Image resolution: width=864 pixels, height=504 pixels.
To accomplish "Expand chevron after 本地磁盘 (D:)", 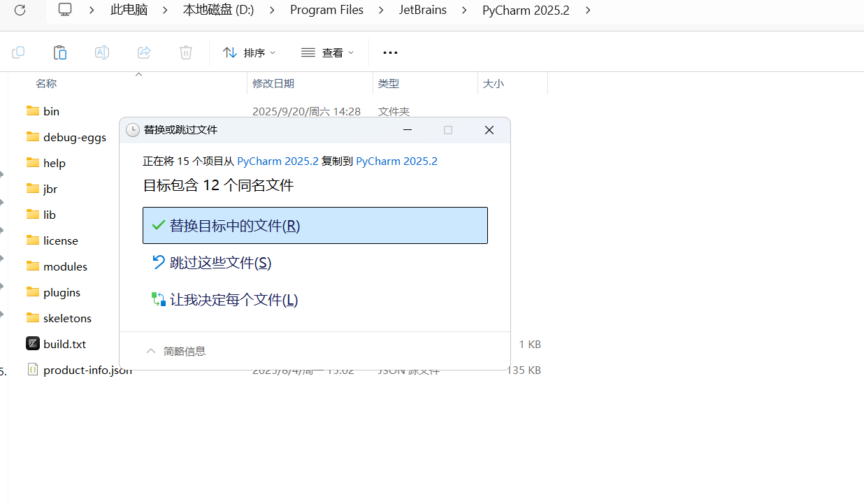I will coord(272,10).
